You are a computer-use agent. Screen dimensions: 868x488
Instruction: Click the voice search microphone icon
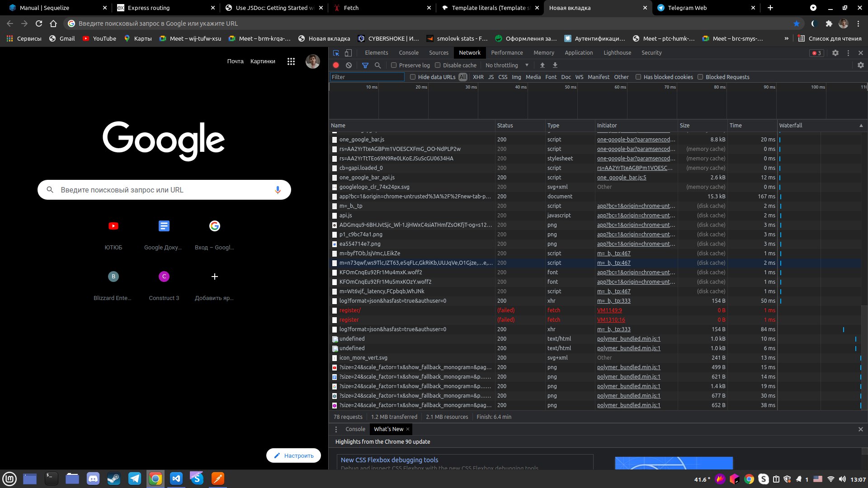click(x=278, y=190)
